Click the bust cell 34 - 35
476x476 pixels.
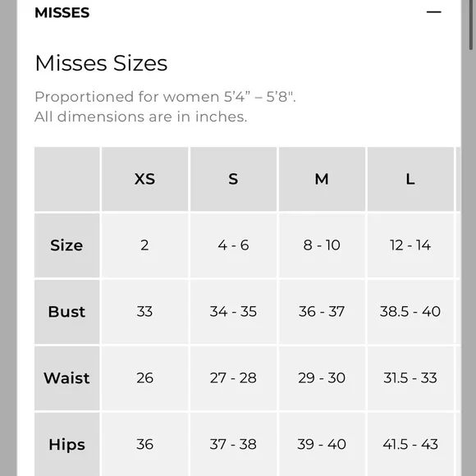(233, 312)
